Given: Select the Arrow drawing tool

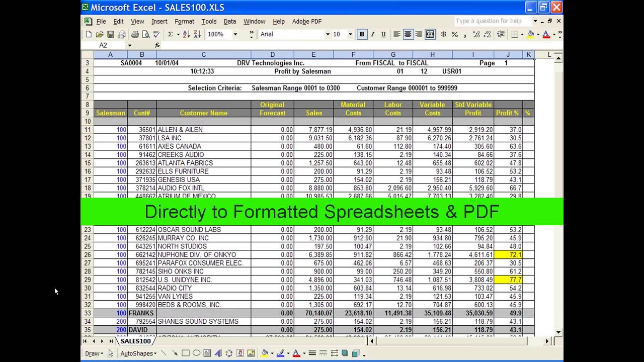Looking at the screenshot, I should [175, 353].
